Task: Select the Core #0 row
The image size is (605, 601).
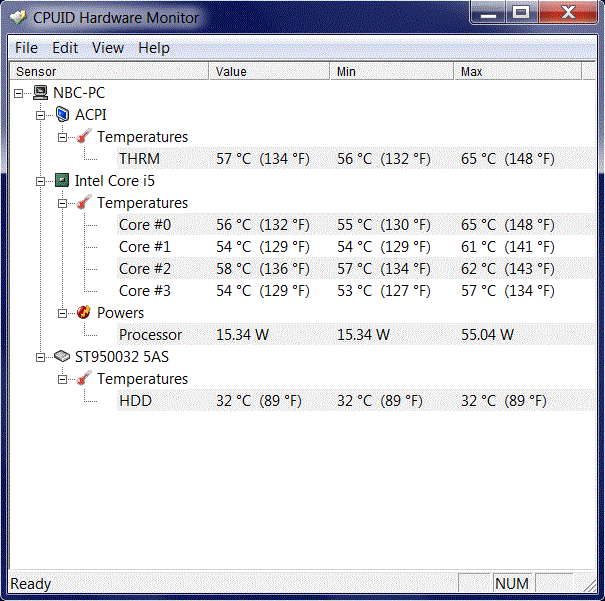Action: tap(355, 225)
